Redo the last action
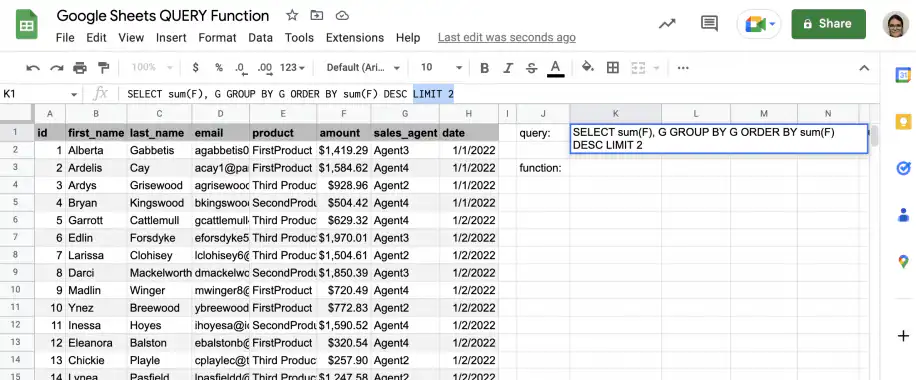Viewport: 916px width, 380px height. click(57, 68)
